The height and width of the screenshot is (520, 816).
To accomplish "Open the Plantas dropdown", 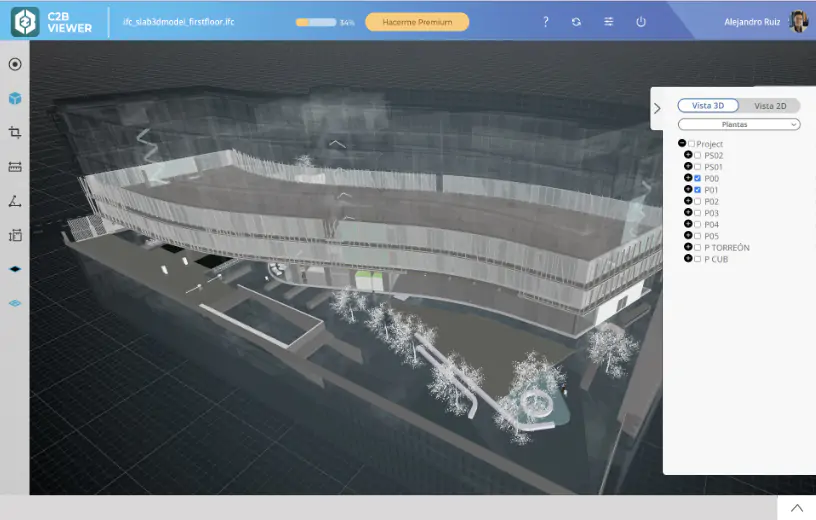I will click(x=739, y=124).
